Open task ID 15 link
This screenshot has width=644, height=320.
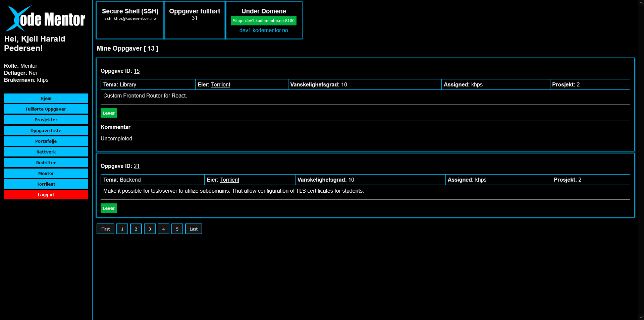tap(137, 71)
